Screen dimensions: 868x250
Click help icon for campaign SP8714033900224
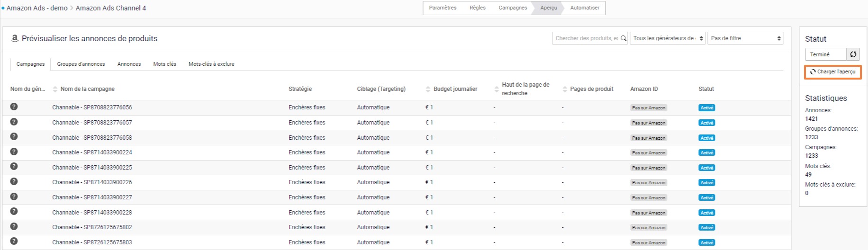(x=14, y=152)
